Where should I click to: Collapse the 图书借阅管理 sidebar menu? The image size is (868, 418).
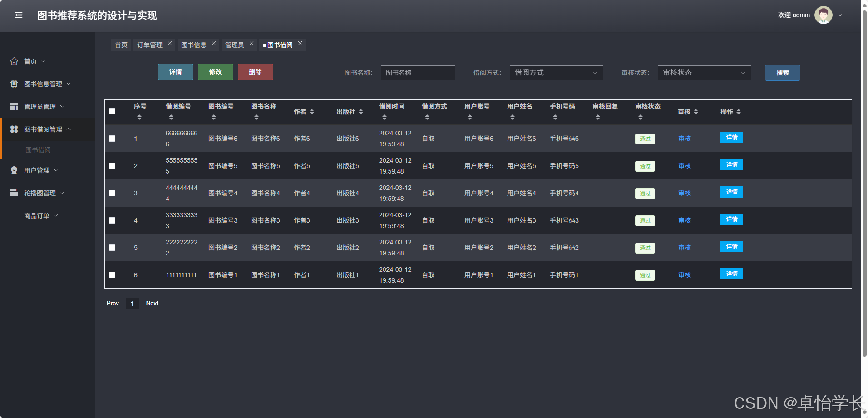coord(48,129)
